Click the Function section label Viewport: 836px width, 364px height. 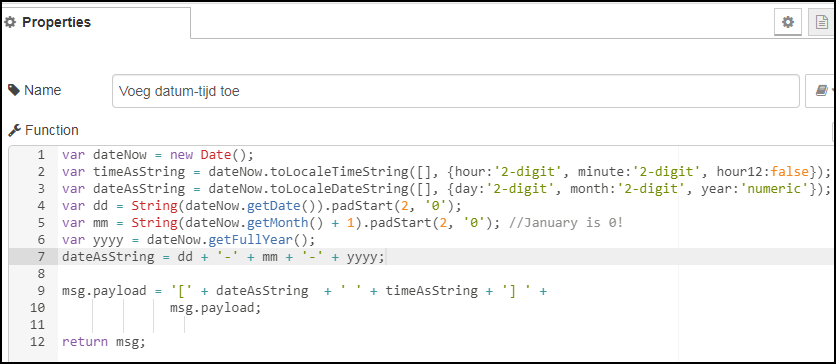[x=52, y=130]
